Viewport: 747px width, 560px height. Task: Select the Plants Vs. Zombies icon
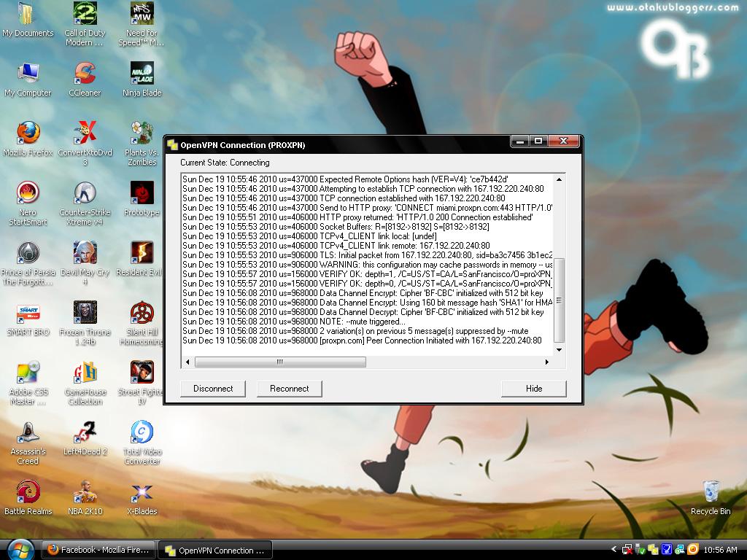click(142, 143)
